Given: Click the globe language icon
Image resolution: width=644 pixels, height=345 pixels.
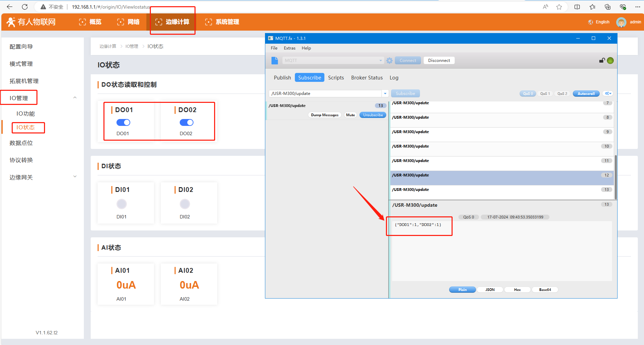Looking at the screenshot, I should coord(590,22).
